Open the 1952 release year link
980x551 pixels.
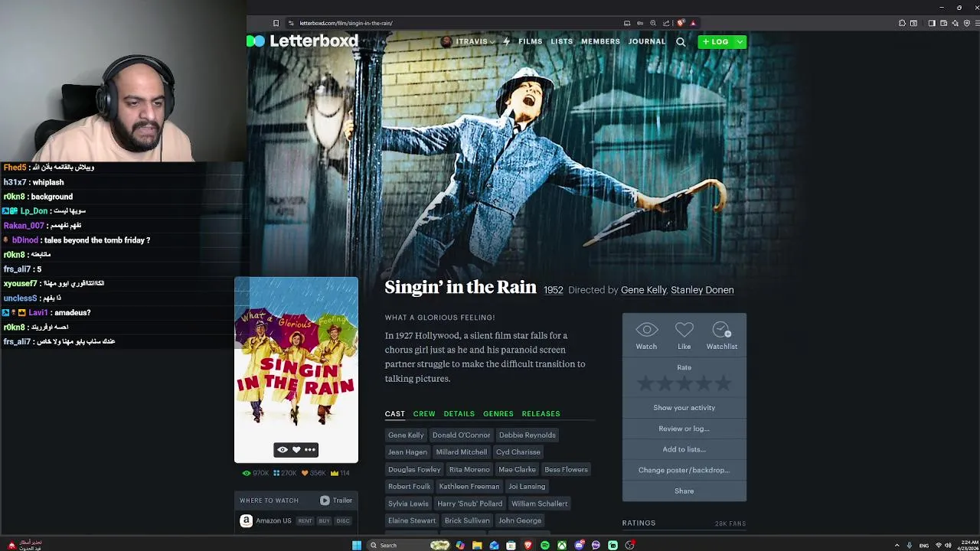pyautogui.click(x=554, y=290)
